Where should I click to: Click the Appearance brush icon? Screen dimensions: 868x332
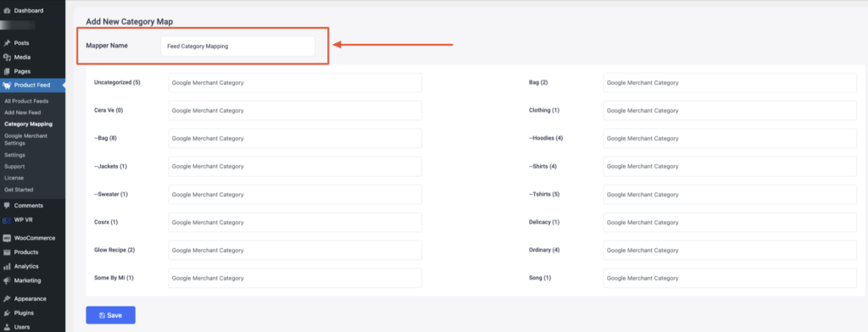pyautogui.click(x=7, y=299)
